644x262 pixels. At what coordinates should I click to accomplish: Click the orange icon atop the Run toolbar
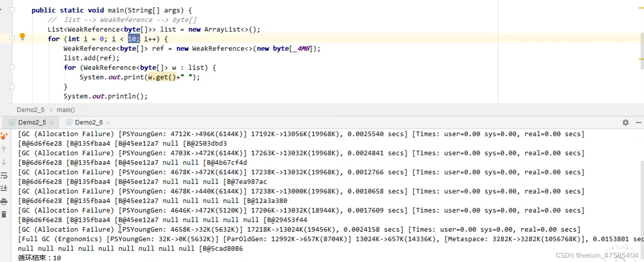click(4, 136)
